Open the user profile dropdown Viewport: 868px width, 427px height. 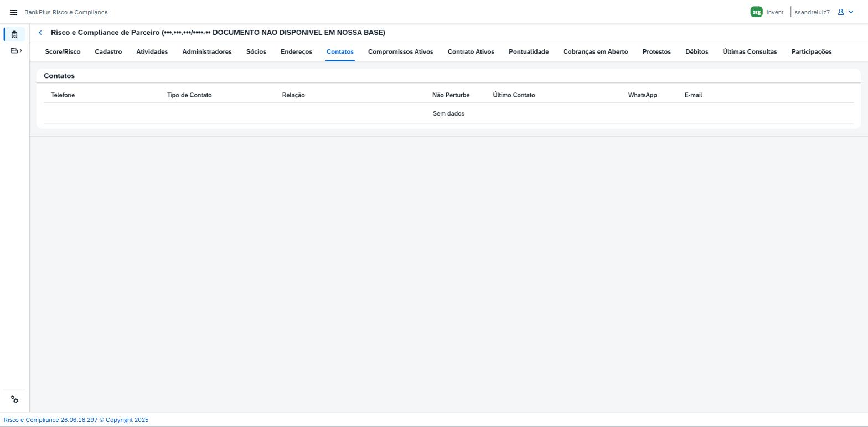click(x=846, y=12)
